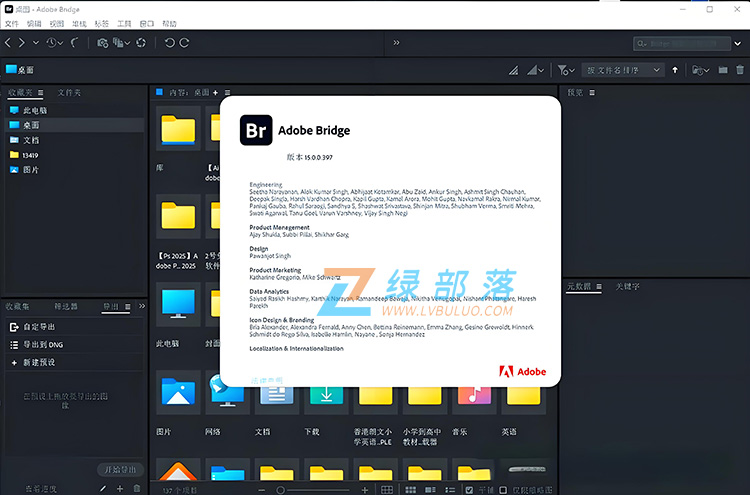
Task: Open the 文件 menu
Action: click(11, 23)
